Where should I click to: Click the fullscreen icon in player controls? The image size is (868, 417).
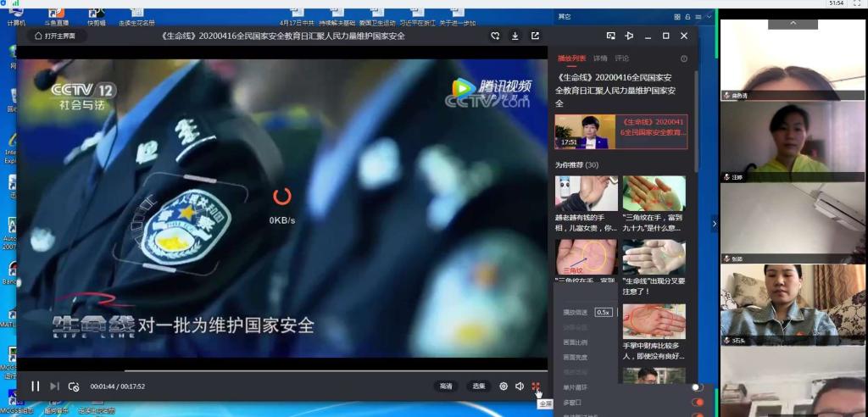(x=536, y=386)
